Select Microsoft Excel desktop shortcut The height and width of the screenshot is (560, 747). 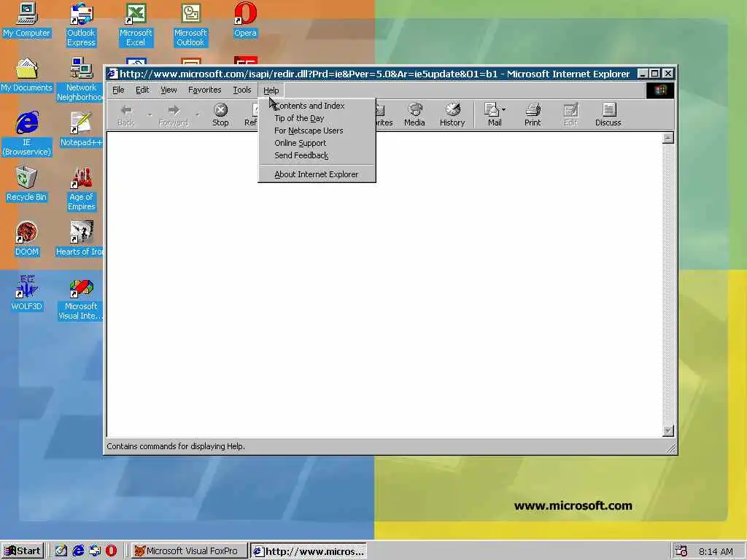pyautogui.click(x=136, y=25)
